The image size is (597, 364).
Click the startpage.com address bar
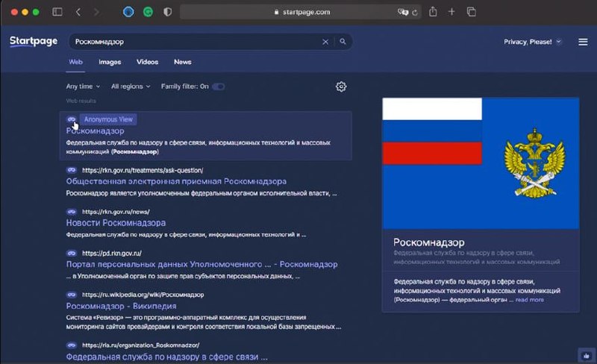301,12
